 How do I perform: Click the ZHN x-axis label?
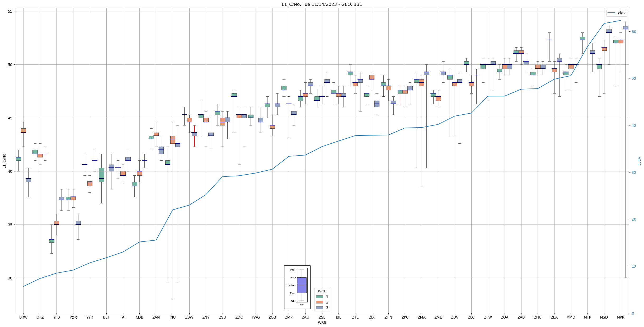388,317
